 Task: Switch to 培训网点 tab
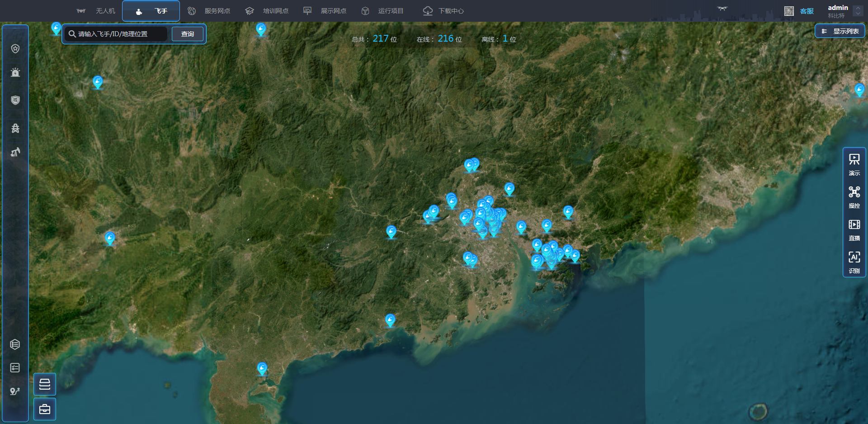click(x=267, y=11)
